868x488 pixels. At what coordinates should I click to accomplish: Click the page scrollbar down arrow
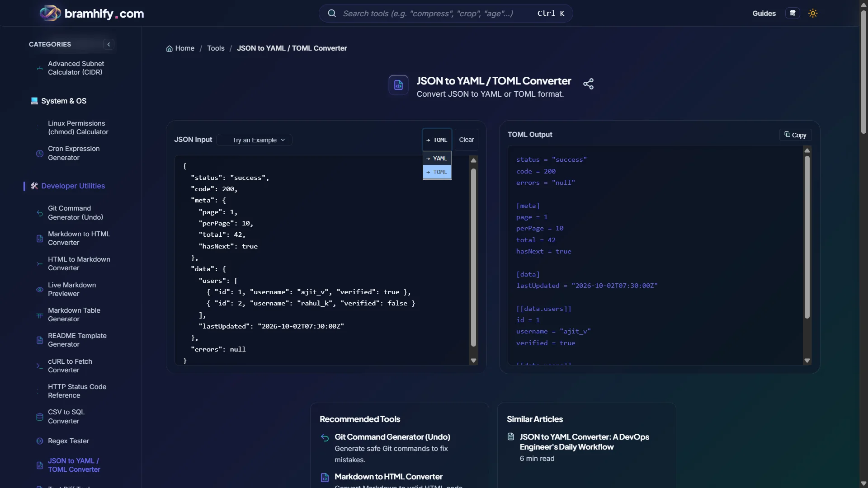(x=863, y=483)
